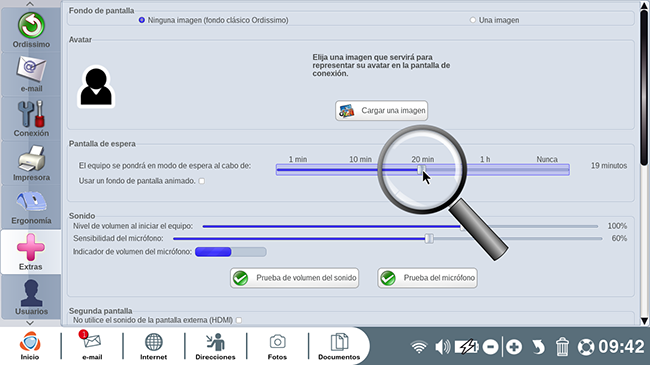Open the Ordissimo settings section
650x365 pixels.
pos(31,30)
